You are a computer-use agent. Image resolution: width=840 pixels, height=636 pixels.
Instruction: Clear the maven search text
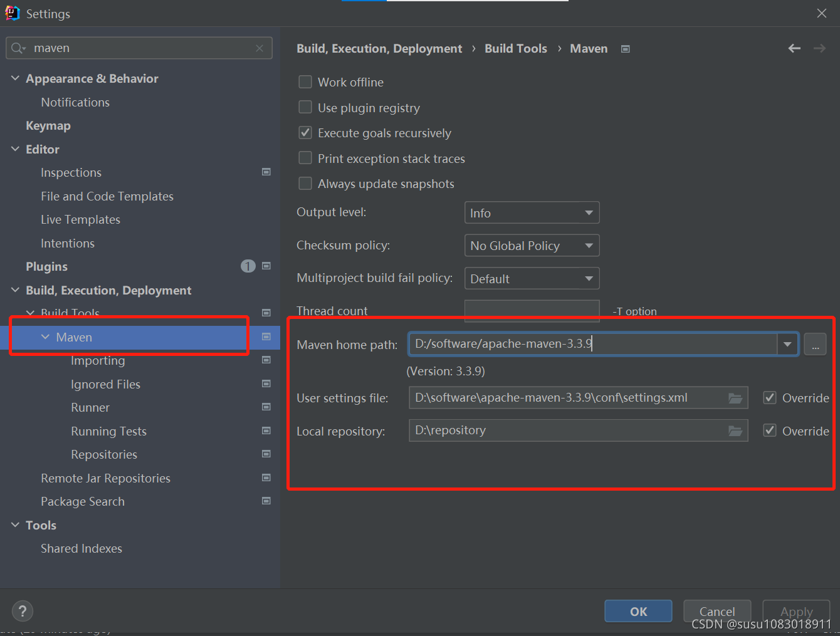(260, 48)
